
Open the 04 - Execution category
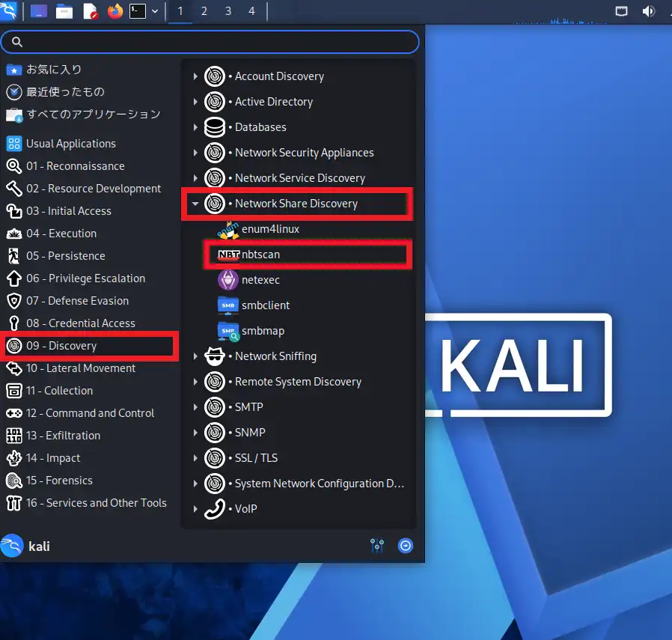[90, 234]
